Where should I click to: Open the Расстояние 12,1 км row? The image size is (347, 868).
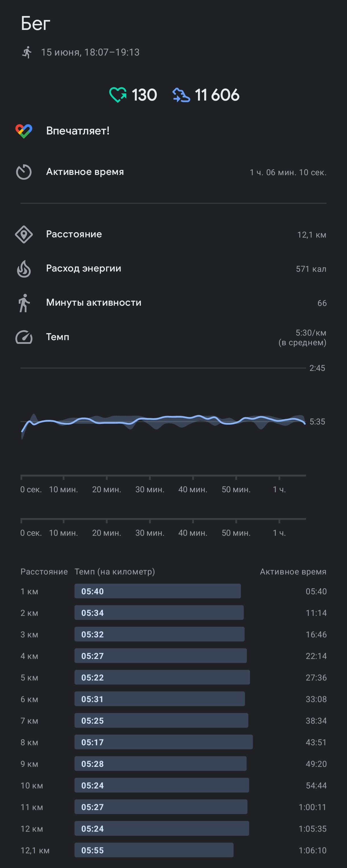173,234
